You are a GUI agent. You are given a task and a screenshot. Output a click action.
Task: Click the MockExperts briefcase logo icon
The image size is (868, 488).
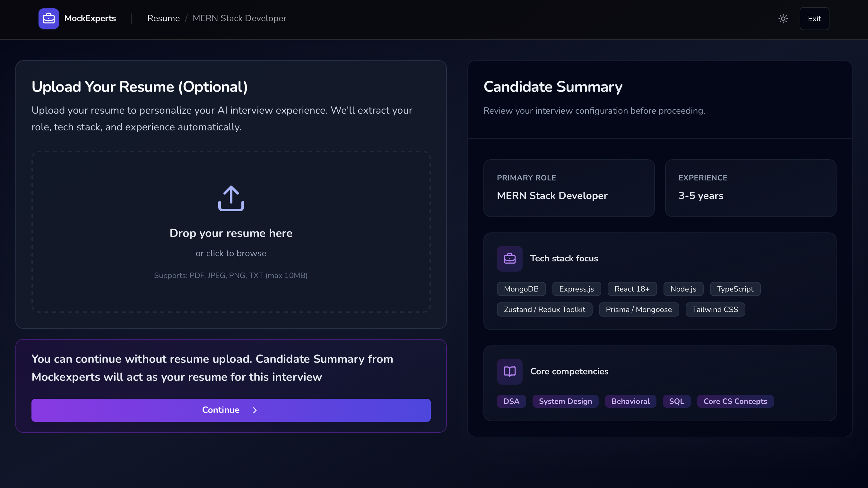[48, 19]
